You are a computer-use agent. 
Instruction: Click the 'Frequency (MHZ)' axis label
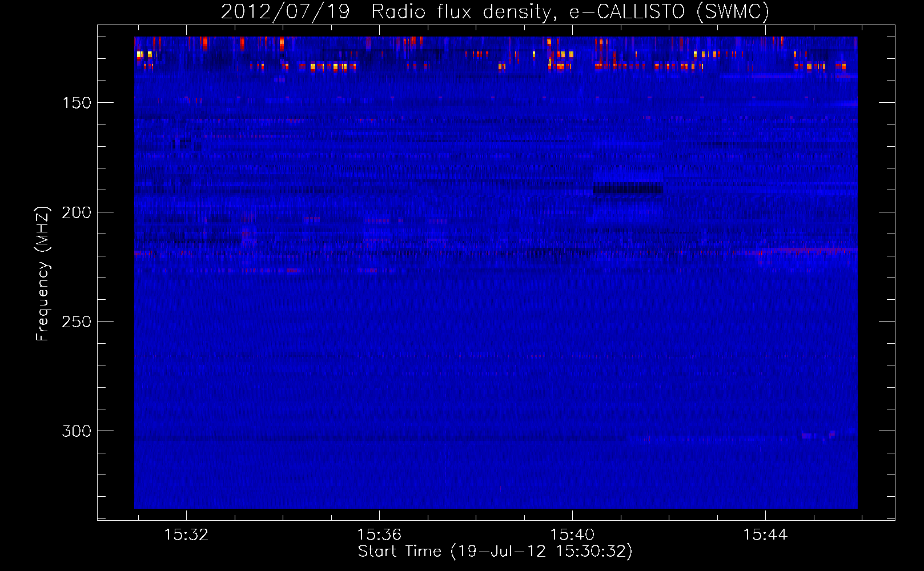pos(43,274)
